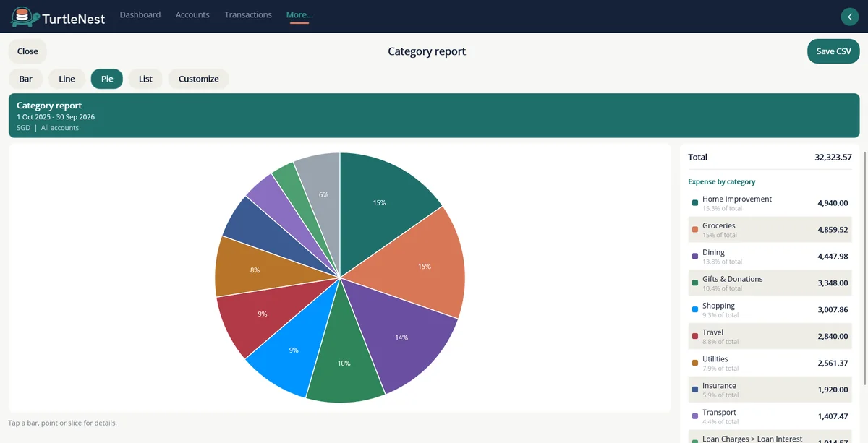Switch to the Bar chart view
Image resolution: width=868 pixels, height=443 pixels.
click(26, 79)
